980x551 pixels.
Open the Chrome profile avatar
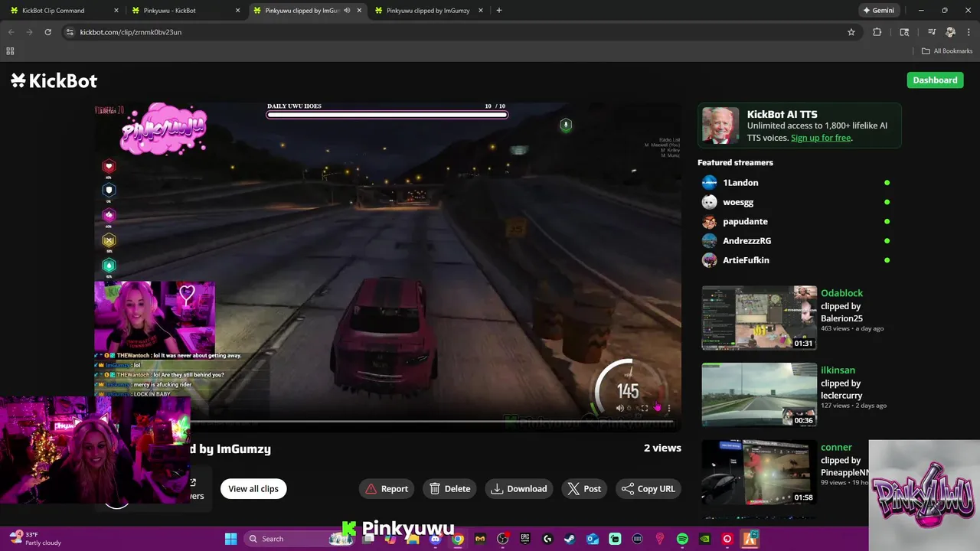pyautogui.click(x=950, y=32)
